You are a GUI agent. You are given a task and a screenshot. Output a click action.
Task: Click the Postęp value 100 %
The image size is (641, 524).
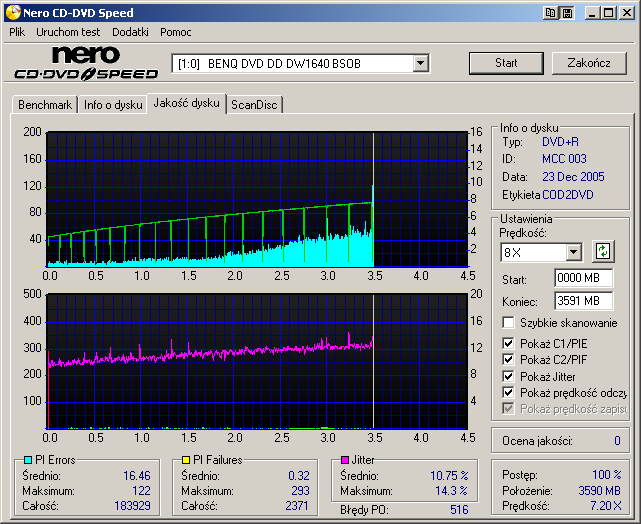pos(607,475)
